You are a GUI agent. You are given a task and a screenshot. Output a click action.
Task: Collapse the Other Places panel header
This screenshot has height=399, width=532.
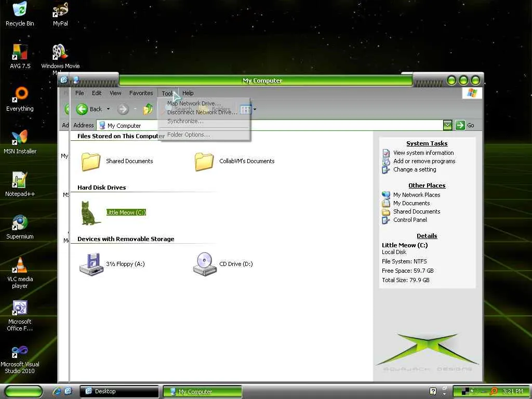click(x=427, y=185)
